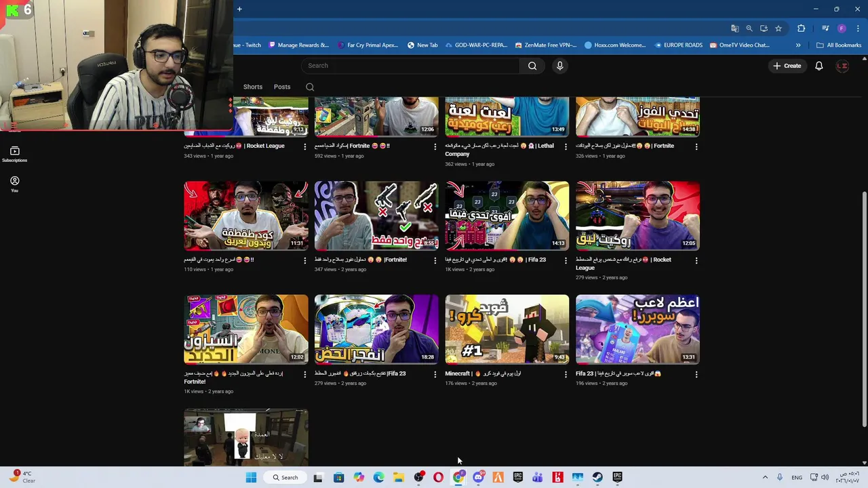The image size is (868, 488).
Task: Click the voice search microphone icon
Action: [x=559, y=66]
